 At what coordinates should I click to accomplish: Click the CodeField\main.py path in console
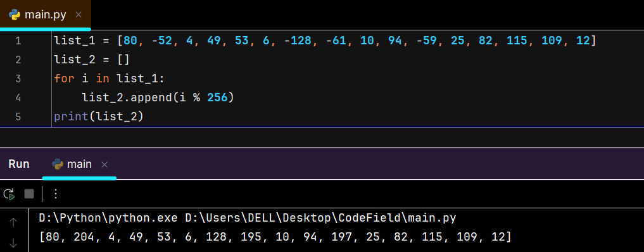397,218
